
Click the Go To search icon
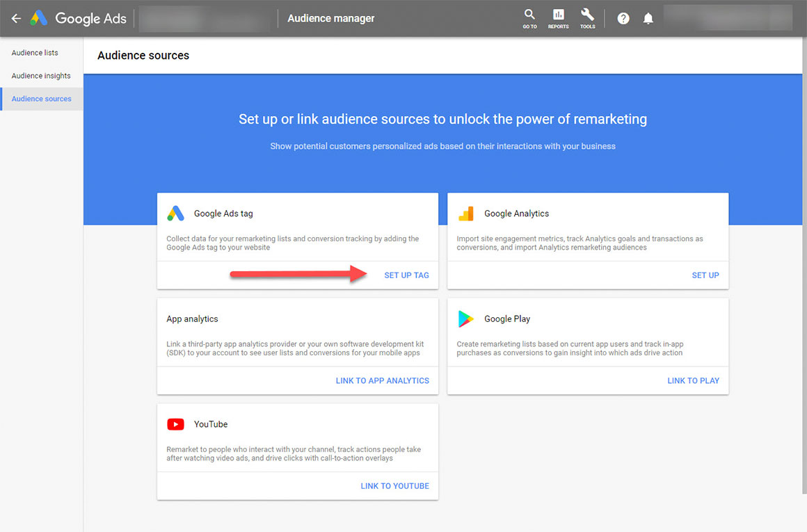click(529, 17)
